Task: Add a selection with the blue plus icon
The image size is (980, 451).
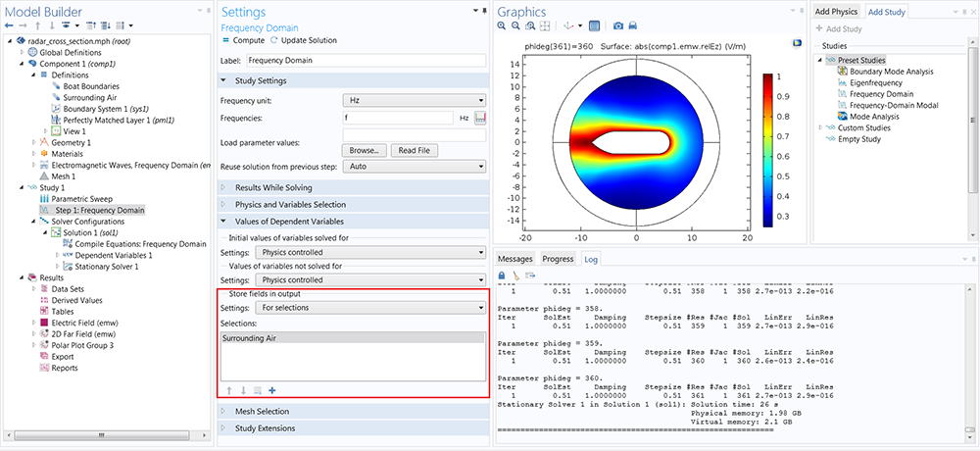Action: coord(271,390)
